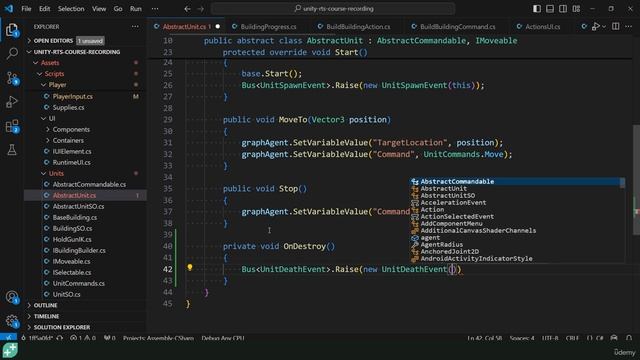Screen dimensions: 640x360
Task: Open the Source Control view
Action: 12,78
